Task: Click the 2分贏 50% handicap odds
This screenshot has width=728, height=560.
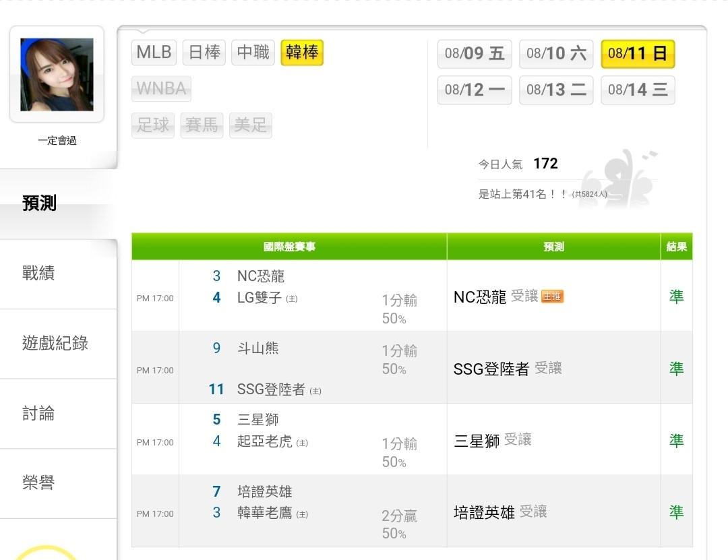Action: pos(399,525)
